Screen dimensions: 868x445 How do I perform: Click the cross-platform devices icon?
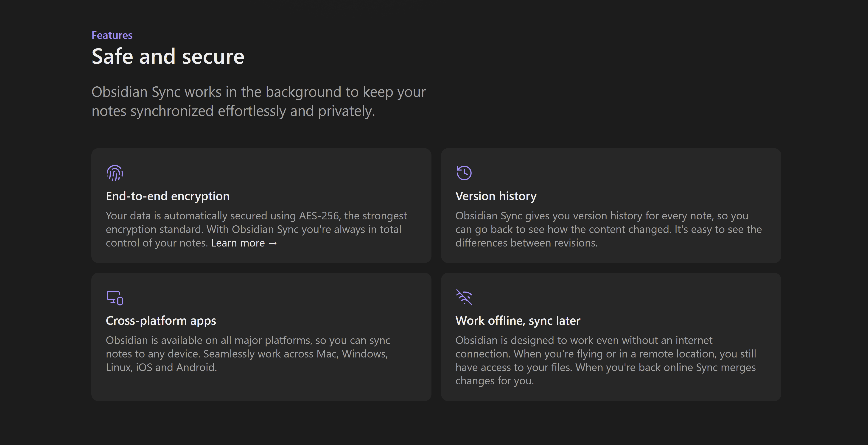pyautogui.click(x=115, y=298)
